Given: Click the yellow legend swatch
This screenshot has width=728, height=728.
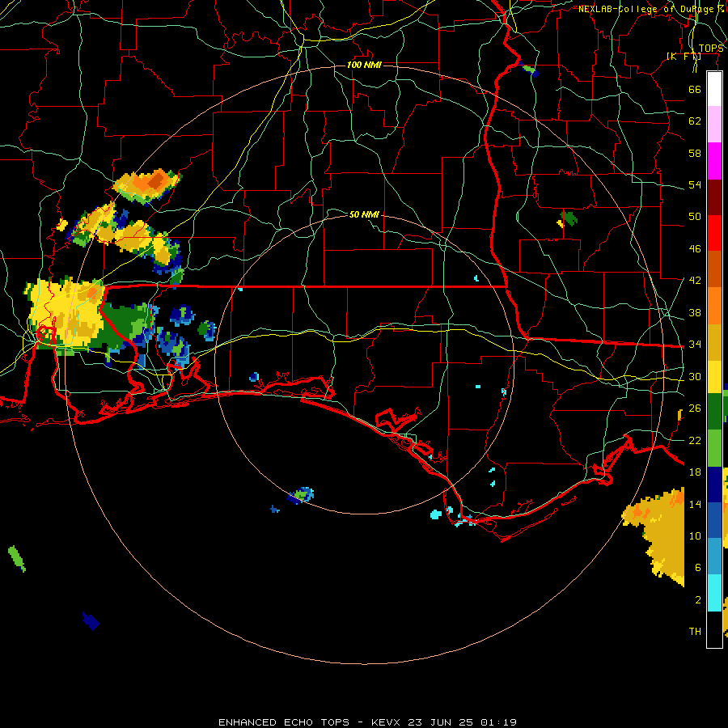Looking at the screenshot, I should (714, 376).
